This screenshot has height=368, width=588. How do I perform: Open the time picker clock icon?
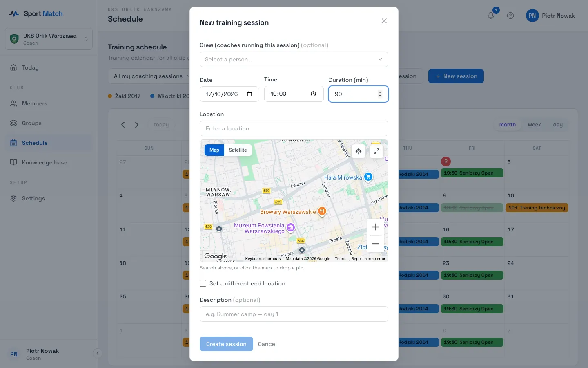313,94
